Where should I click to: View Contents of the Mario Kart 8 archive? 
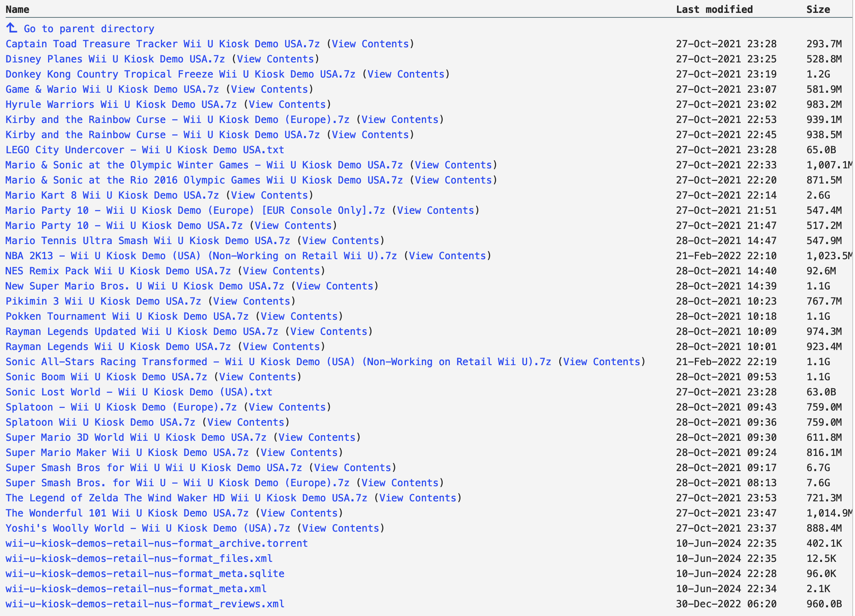tap(270, 195)
